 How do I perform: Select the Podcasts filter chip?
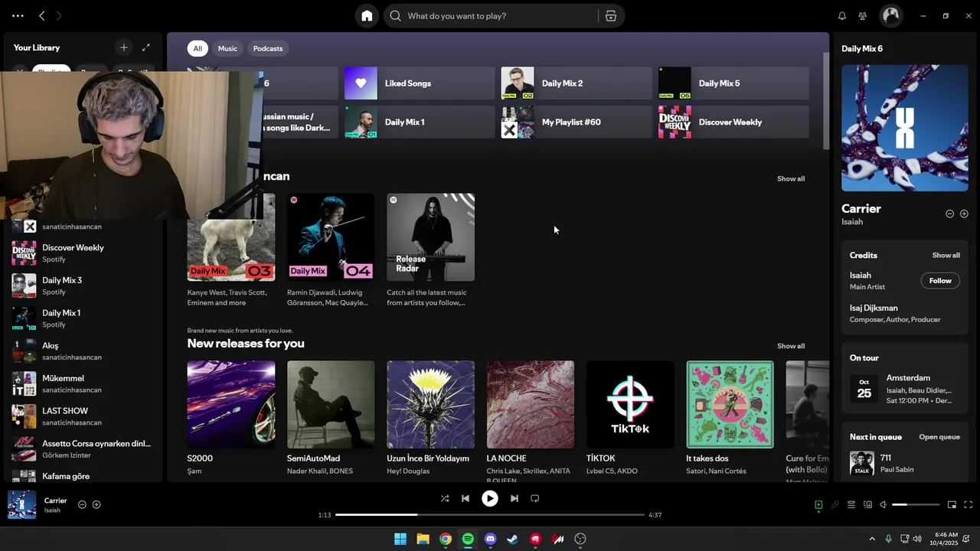coord(268,48)
